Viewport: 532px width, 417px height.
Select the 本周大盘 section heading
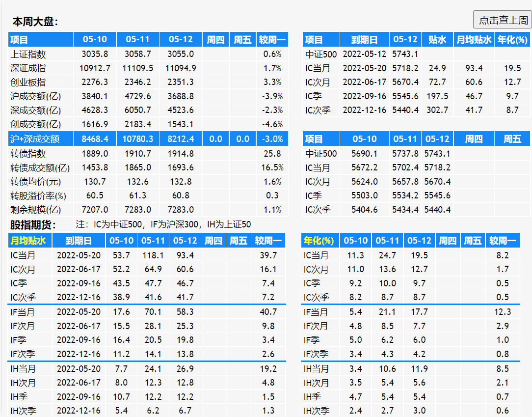pyautogui.click(x=35, y=22)
